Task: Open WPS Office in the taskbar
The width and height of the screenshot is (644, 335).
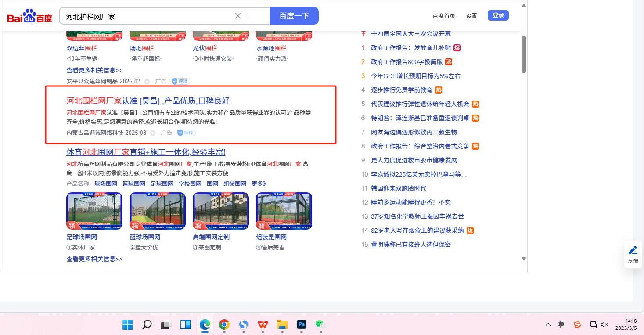Action: pyautogui.click(x=263, y=325)
